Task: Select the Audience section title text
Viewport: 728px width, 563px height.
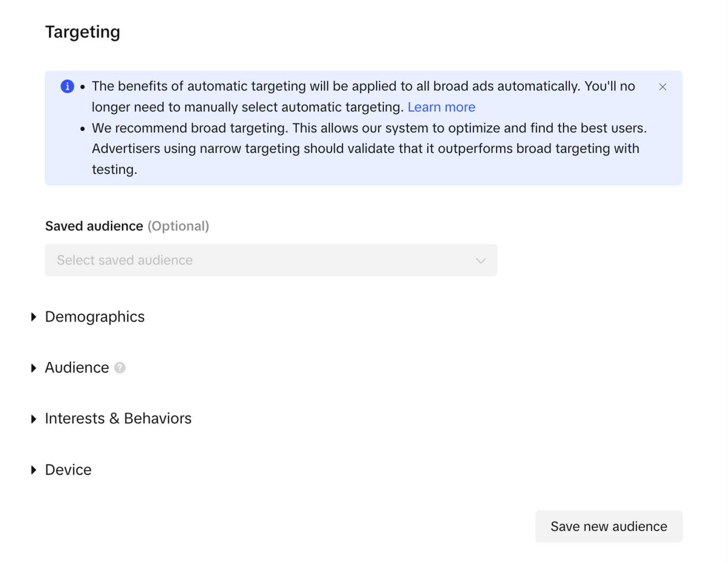Action: click(x=77, y=368)
